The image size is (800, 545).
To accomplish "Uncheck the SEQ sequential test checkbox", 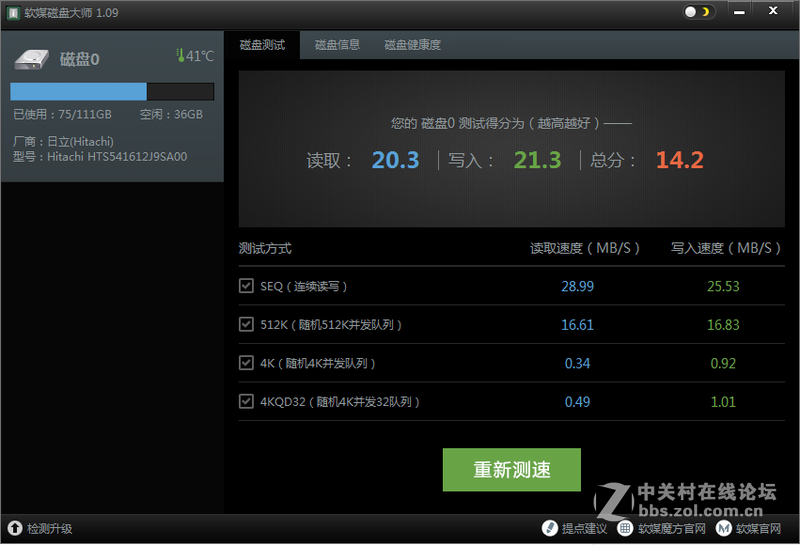I will pos(246,286).
